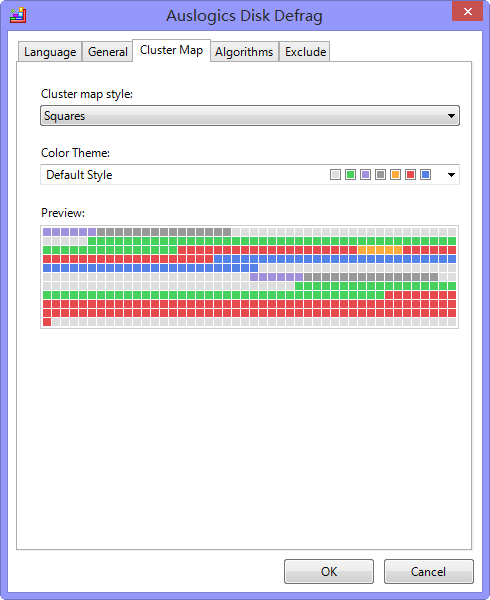Go to the Algorithms tab
This screenshot has height=600, width=490.
[244, 52]
